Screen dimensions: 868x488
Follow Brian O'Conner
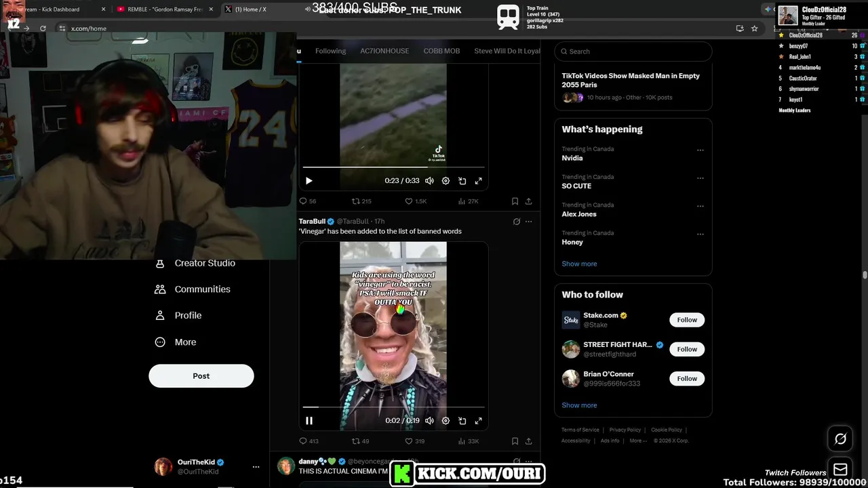(687, 378)
